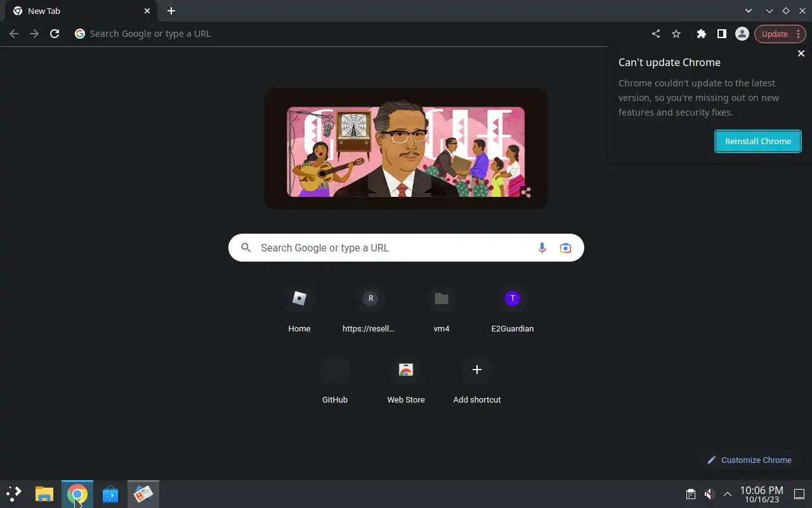Screen dimensions: 812x508
Task: Open the clock showing 10:06 PM
Action: coord(761,495)
